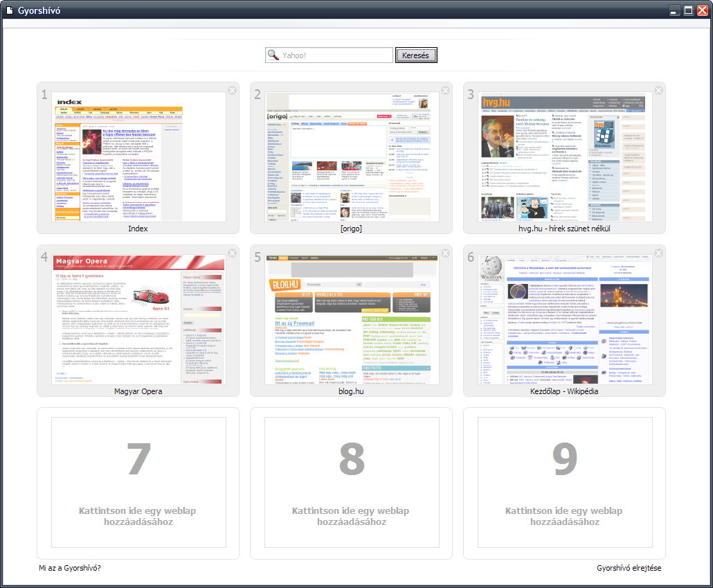Open the Index thumbnail
This screenshot has width=713, height=588.
[138, 157]
